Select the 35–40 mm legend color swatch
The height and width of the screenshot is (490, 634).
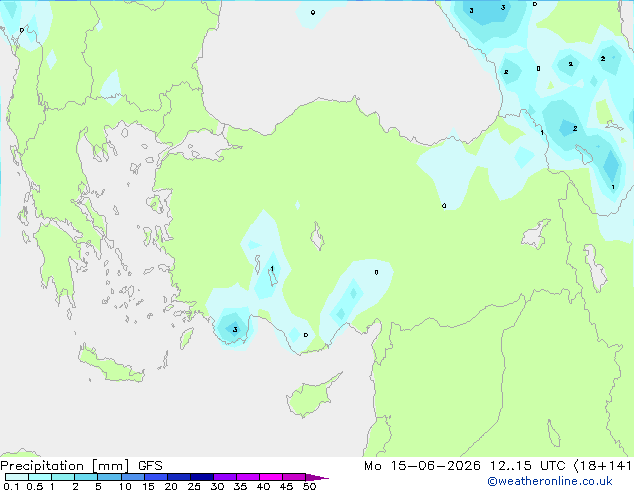pos(247,477)
